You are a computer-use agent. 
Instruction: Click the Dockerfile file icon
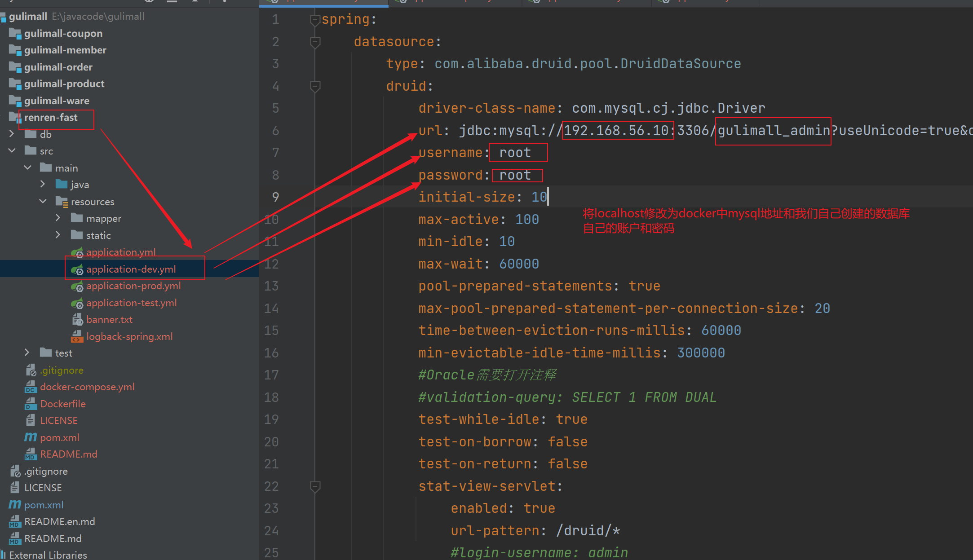[31, 404]
